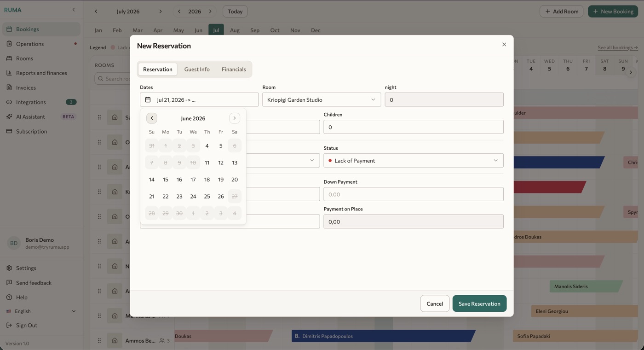
Task: Click the New Booking button
Action: click(x=613, y=12)
